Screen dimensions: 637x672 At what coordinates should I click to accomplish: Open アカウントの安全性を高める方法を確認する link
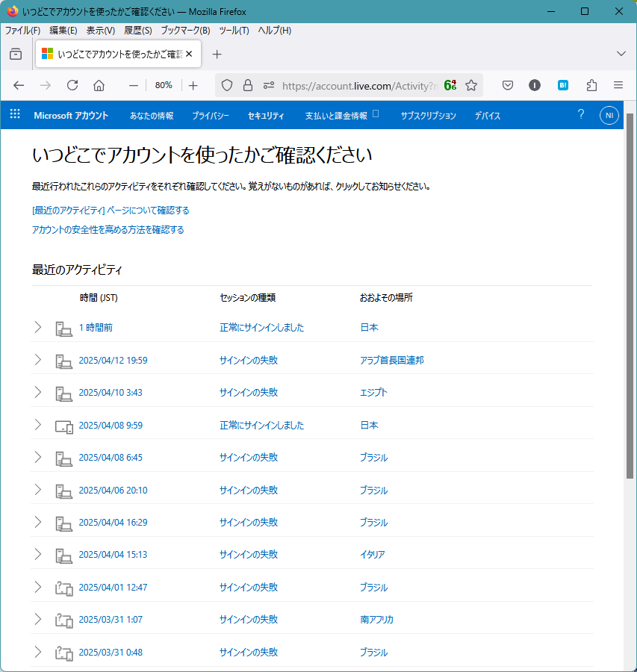108,230
